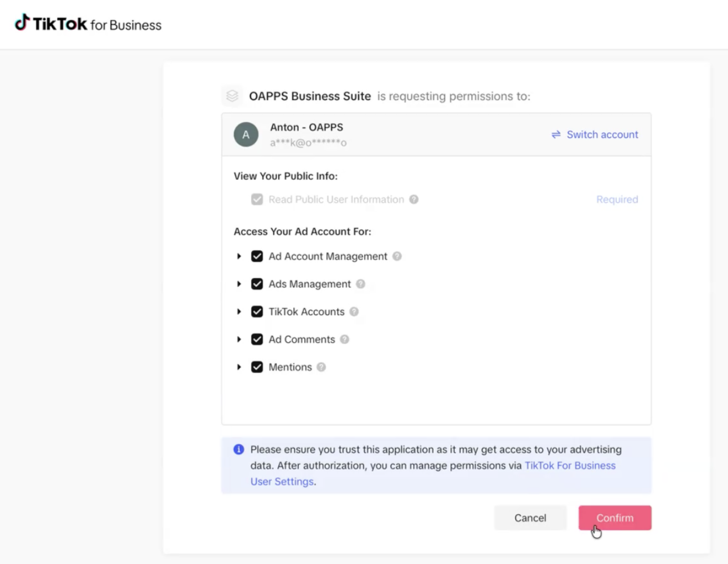Click the Ad Comments label
Image resolution: width=728 pixels, height=564 pixels.
[302, 339]
